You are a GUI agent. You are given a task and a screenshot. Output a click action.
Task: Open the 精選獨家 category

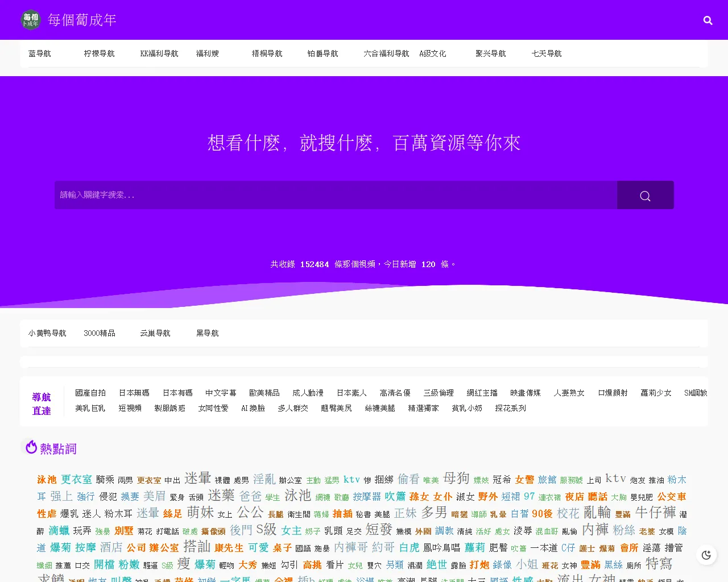tap(423, 408)
